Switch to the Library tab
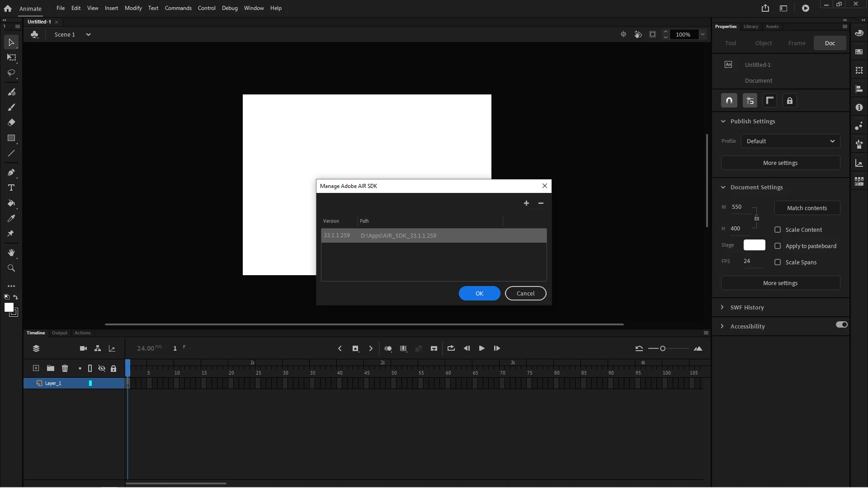868x488 pixels. click(x=751, y=27)
